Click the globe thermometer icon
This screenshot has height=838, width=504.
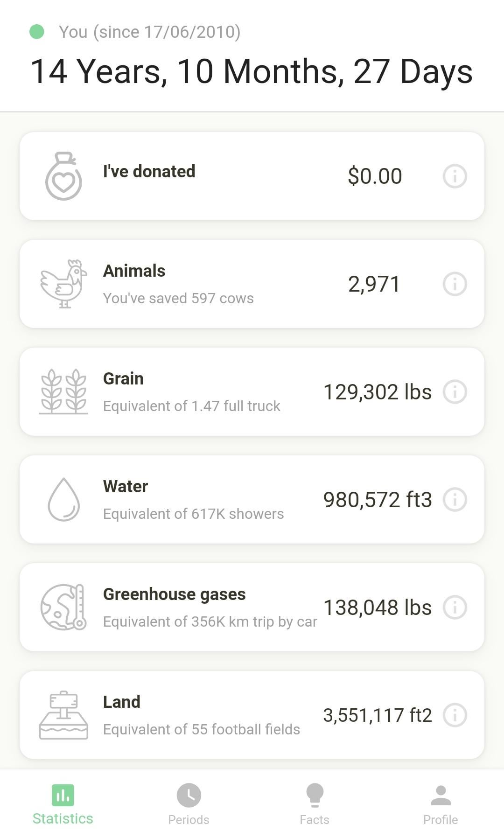coord(63,608)
